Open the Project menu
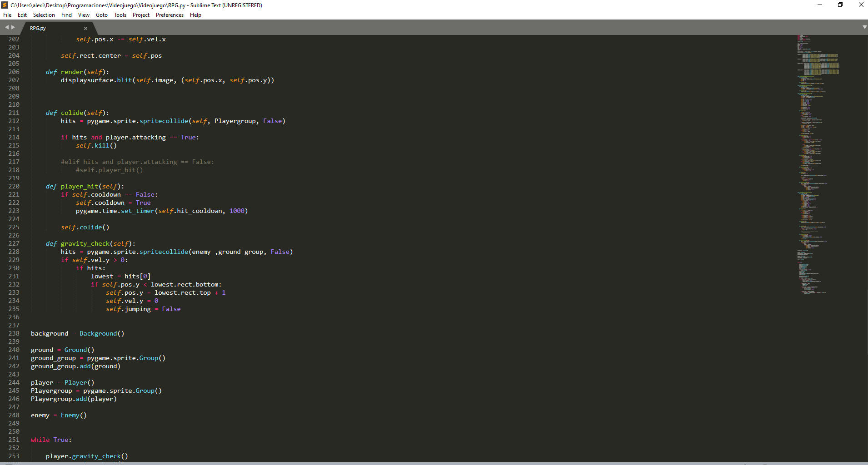 (141, 15)
